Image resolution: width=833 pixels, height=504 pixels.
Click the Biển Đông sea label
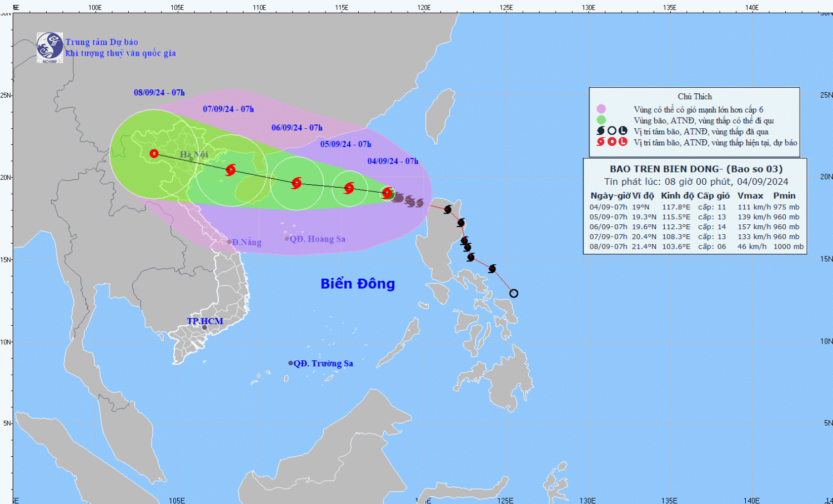click(358, 284)
